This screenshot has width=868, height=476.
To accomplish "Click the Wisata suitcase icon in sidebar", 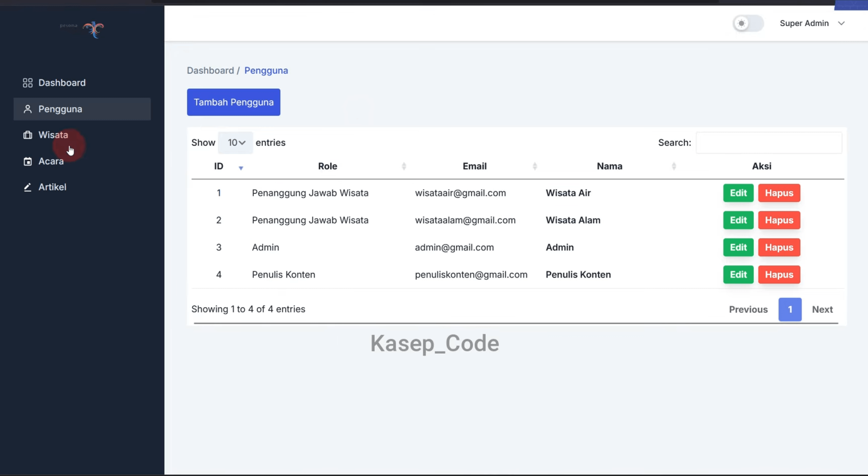I will (27, 135).
